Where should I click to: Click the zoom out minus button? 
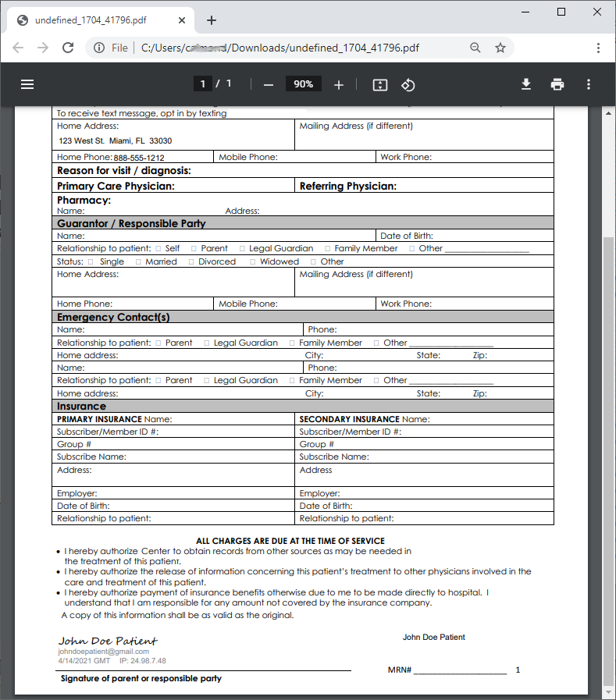(269, 85)
